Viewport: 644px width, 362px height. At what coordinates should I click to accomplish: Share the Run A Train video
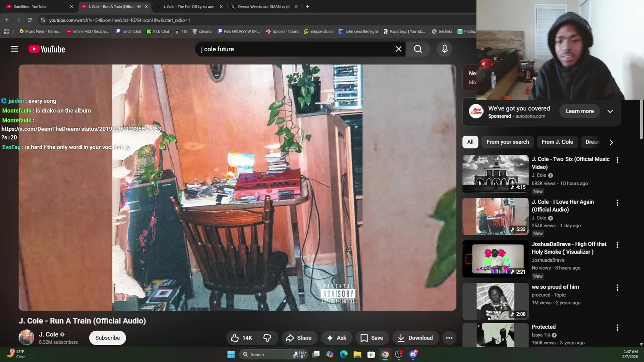point(298,338)
